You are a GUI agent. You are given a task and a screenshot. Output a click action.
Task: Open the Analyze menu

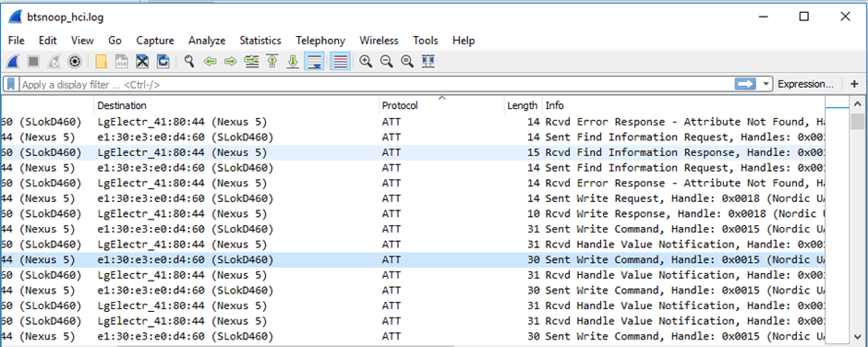click(x=207, y=41)
